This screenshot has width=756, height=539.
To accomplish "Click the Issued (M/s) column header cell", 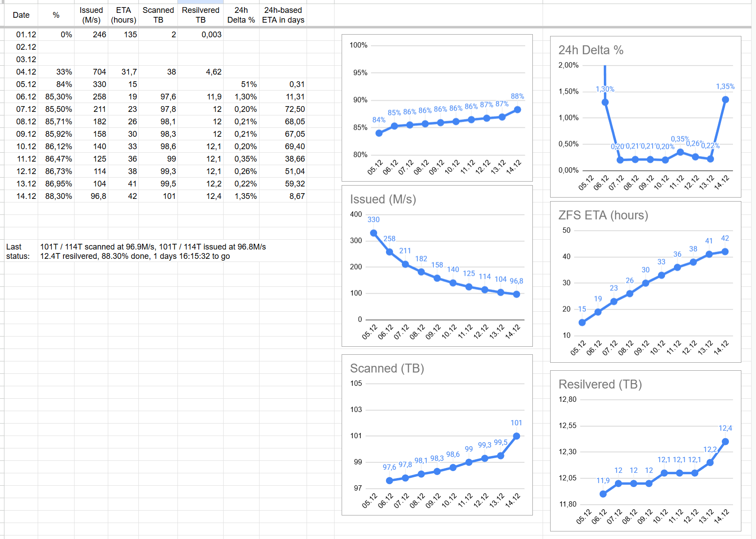I will coord(91,15).
